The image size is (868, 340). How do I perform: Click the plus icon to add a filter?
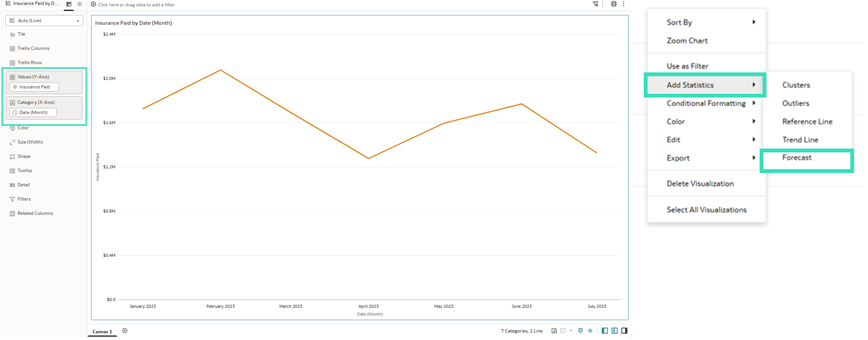[x=94, y=4]
